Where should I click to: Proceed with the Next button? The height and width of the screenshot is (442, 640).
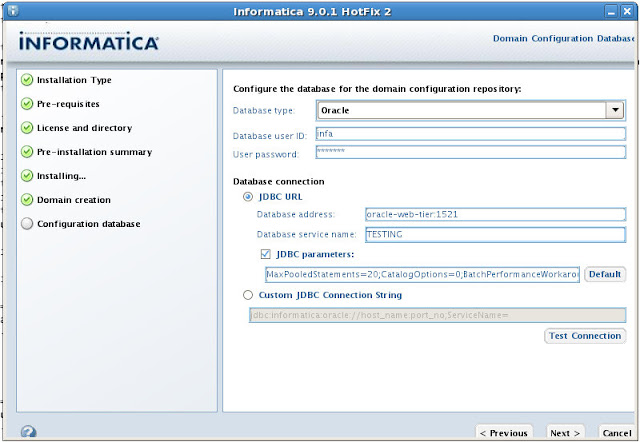[x=565, y=433]
